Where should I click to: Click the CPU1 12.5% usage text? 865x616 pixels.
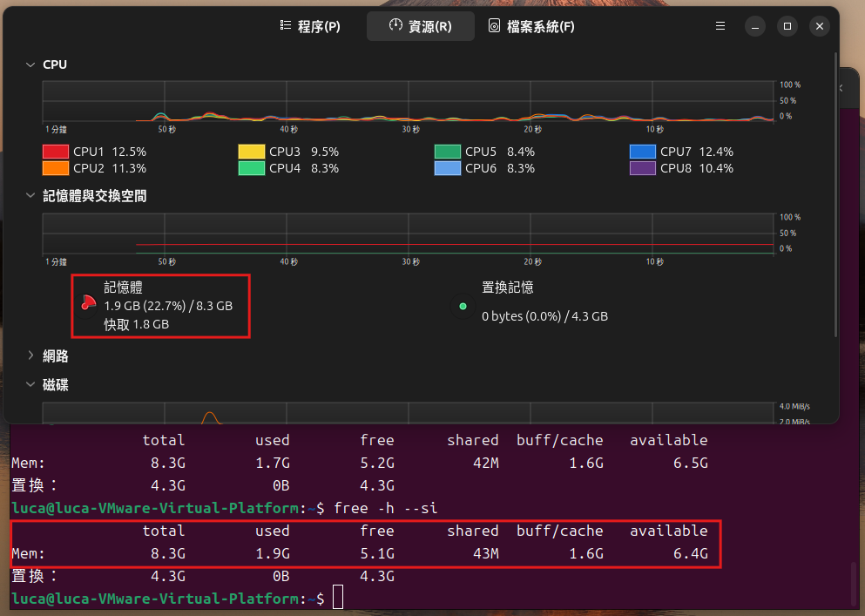110,152
